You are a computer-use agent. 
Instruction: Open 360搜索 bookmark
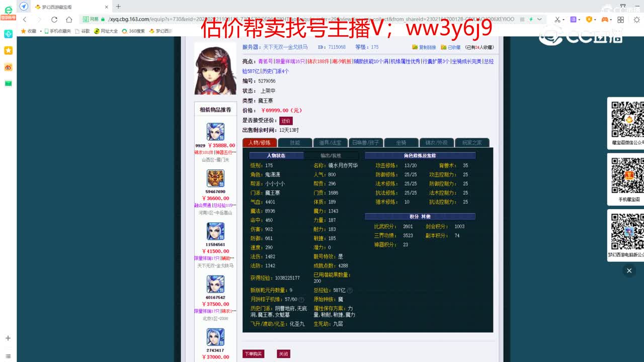click(133, 31)
